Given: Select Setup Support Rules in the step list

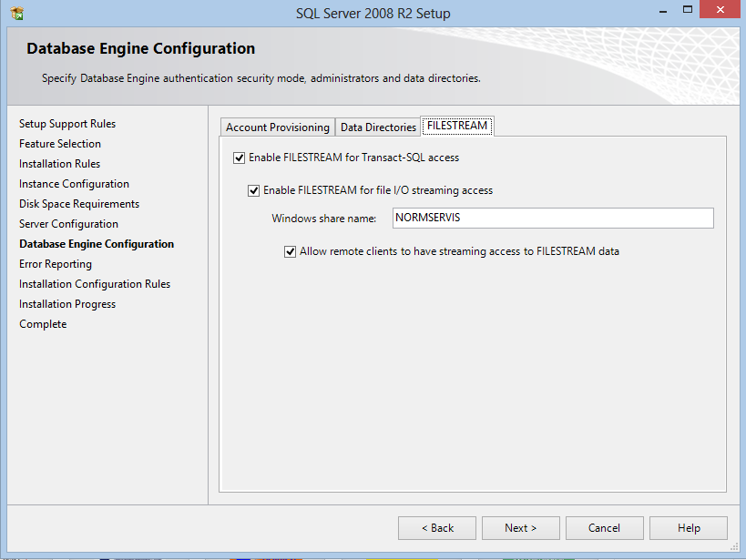Looking at the screenshot, I should [67, 124].
